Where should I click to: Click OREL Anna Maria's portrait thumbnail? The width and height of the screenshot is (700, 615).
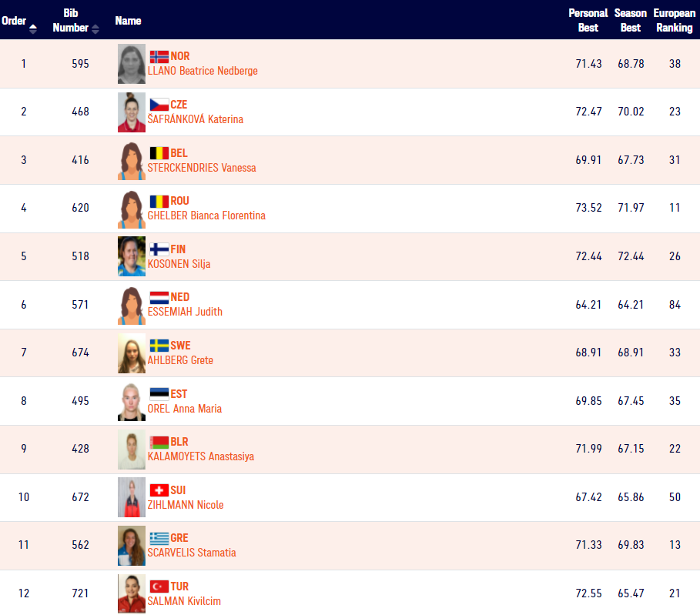coord(132,402)
